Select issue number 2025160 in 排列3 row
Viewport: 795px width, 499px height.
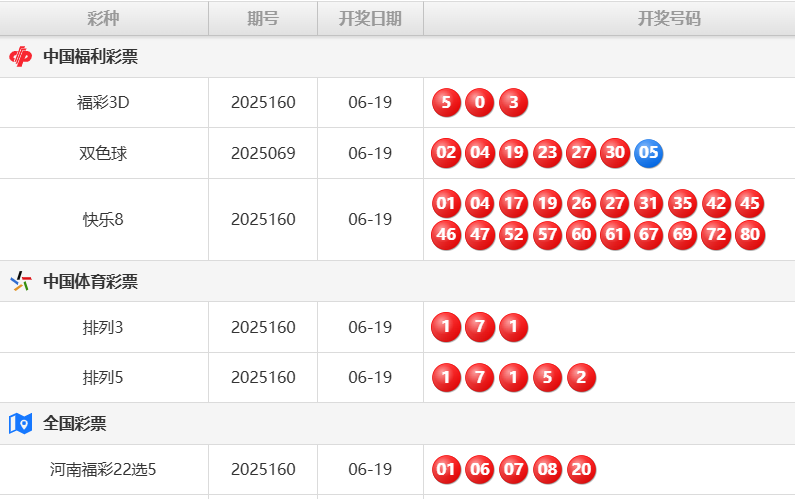pos(263,327)
